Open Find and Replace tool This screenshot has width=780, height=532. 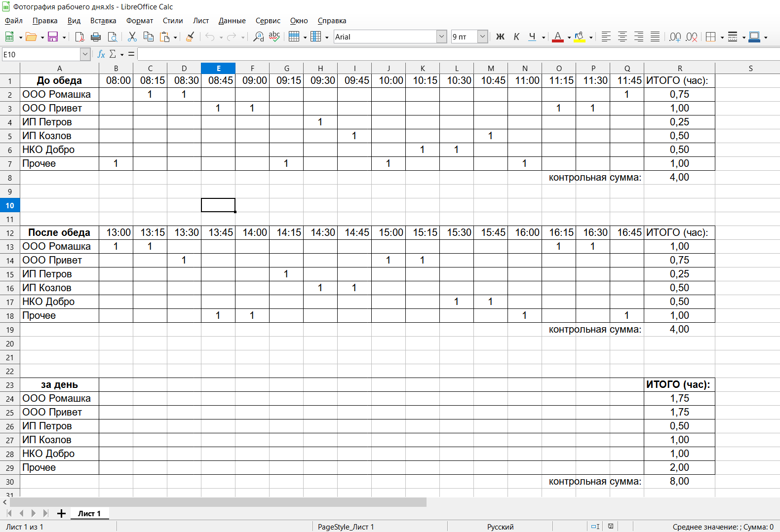(x=258, y=37)
